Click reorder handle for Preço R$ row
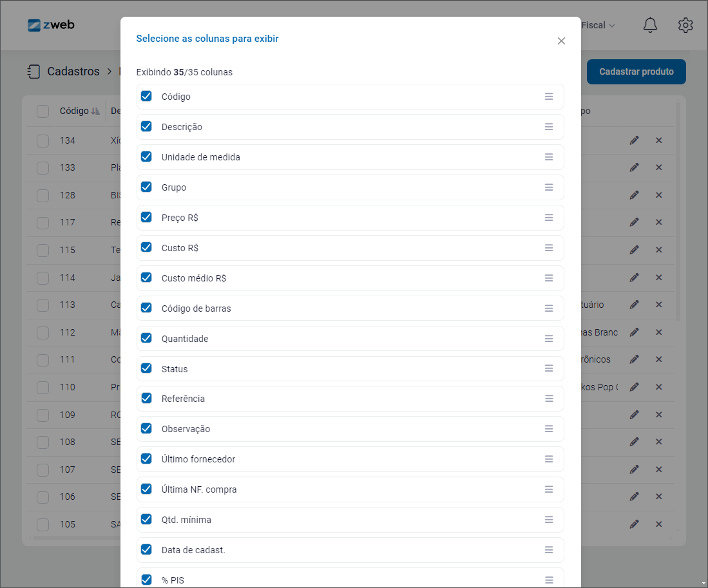 click(x=549, y=218)
